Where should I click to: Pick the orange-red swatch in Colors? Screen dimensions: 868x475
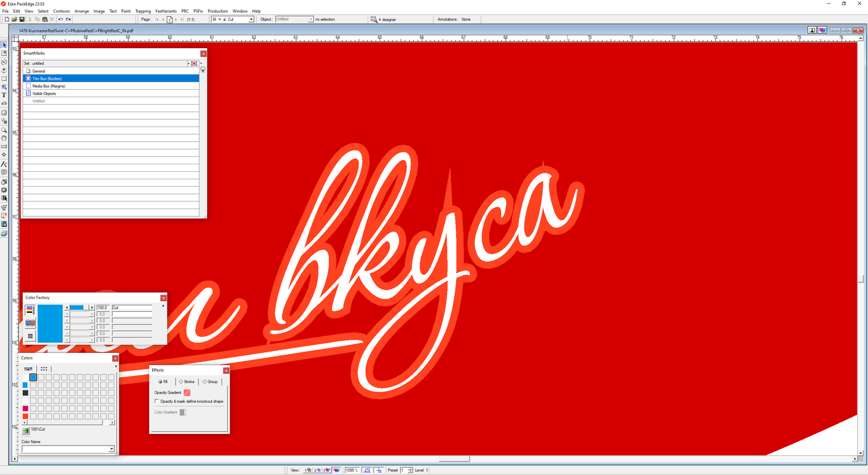pyautogui.click(x=25, y=417)
